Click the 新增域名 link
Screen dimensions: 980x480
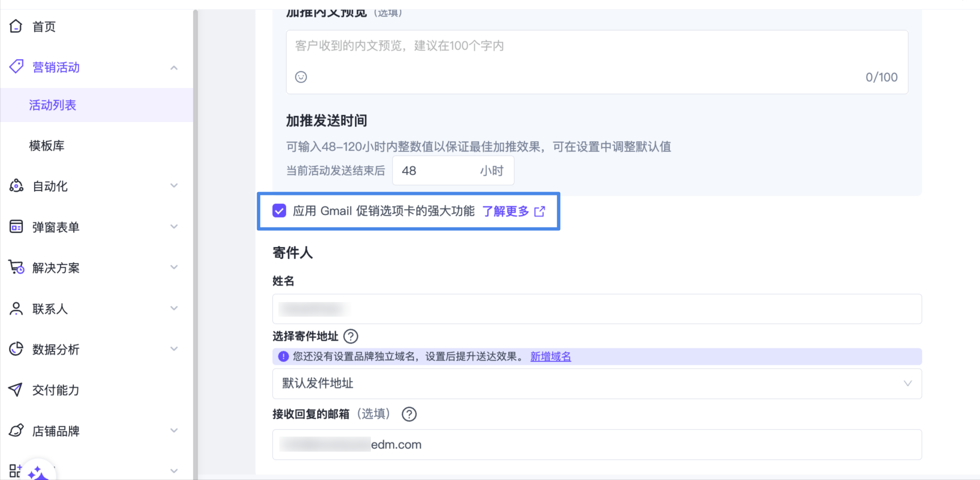pyautogui.click(x=550, y=357)
